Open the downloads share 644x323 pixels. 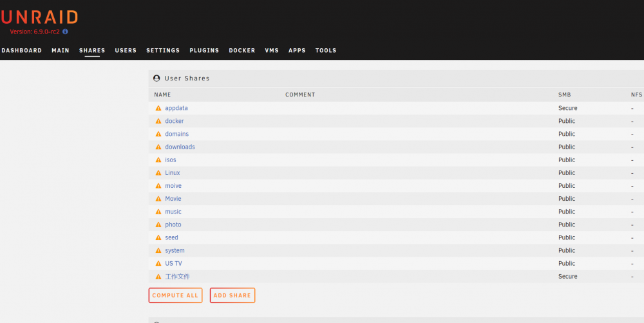[180, 147]
